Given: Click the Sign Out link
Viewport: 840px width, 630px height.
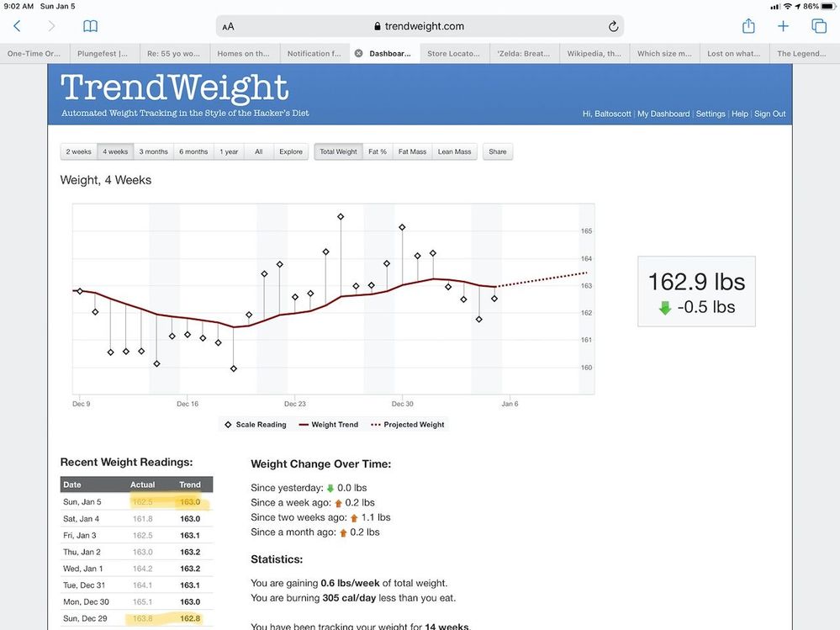Looking at the screenshot, I should [x=769, y=114].
